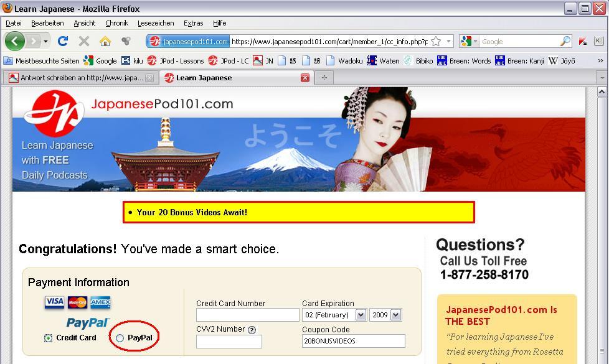The image size is (609, 364).
Task: Close the Learn Japanese tab
Action: [x=305, y=78]
